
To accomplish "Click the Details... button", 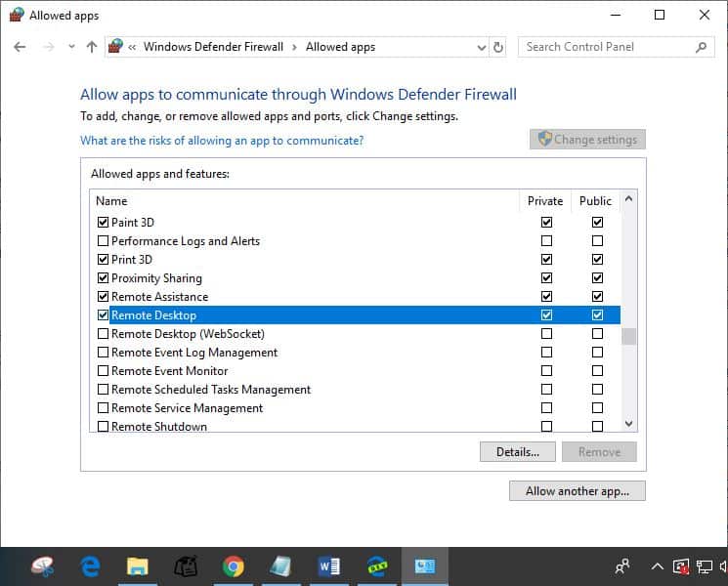I will (518, 452).
